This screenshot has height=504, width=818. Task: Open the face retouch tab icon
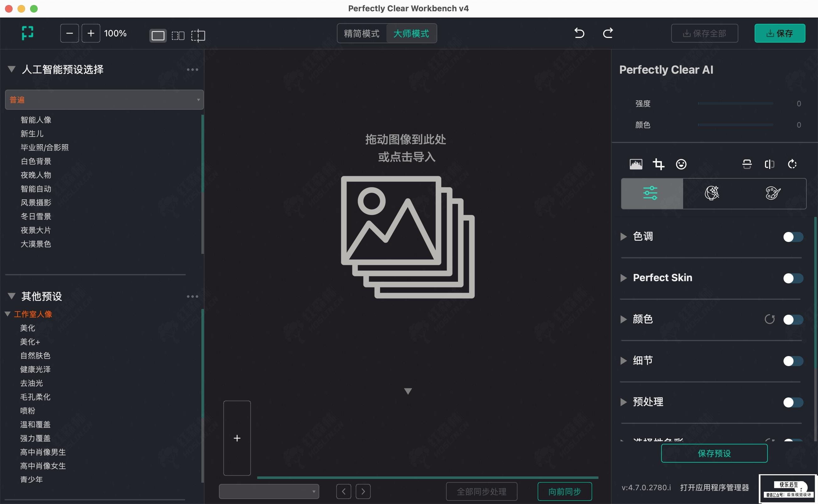pos(712,193)
